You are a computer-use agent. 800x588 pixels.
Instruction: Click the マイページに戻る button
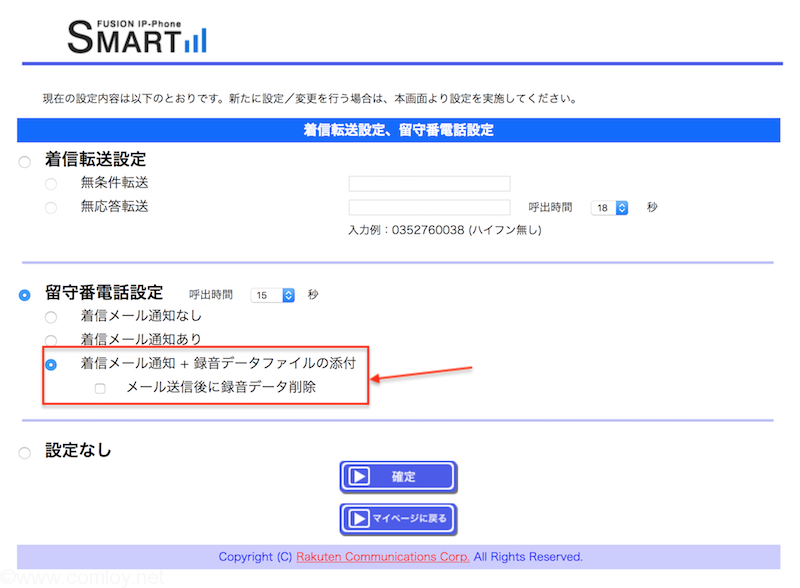[398, 519]
